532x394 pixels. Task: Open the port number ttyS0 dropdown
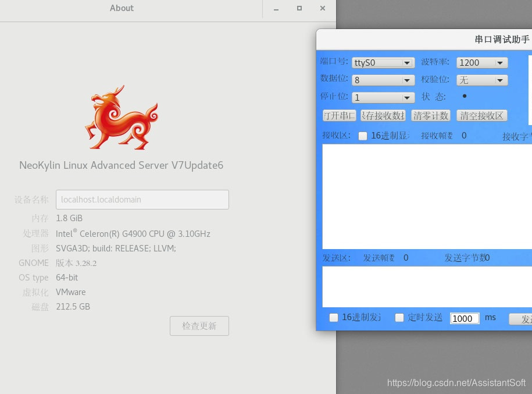coord(383,63)
